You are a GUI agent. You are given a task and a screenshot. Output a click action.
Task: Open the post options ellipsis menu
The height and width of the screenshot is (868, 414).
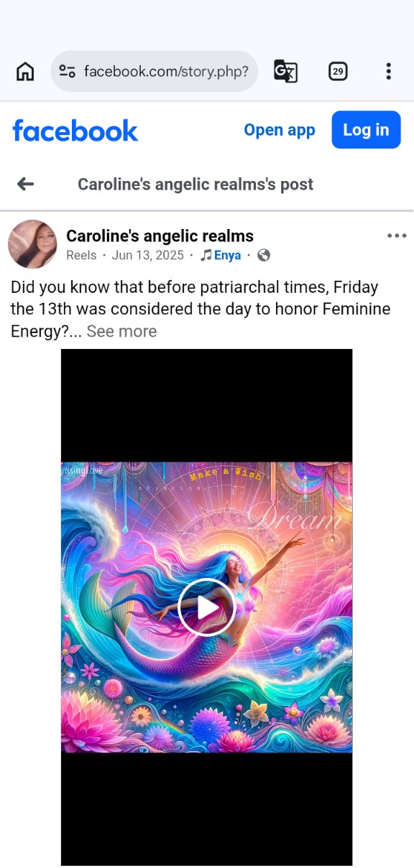click(397, 235)
